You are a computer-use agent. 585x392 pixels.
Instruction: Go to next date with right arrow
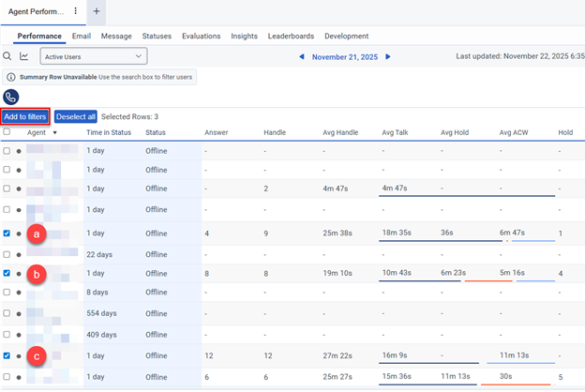point(388,56)
